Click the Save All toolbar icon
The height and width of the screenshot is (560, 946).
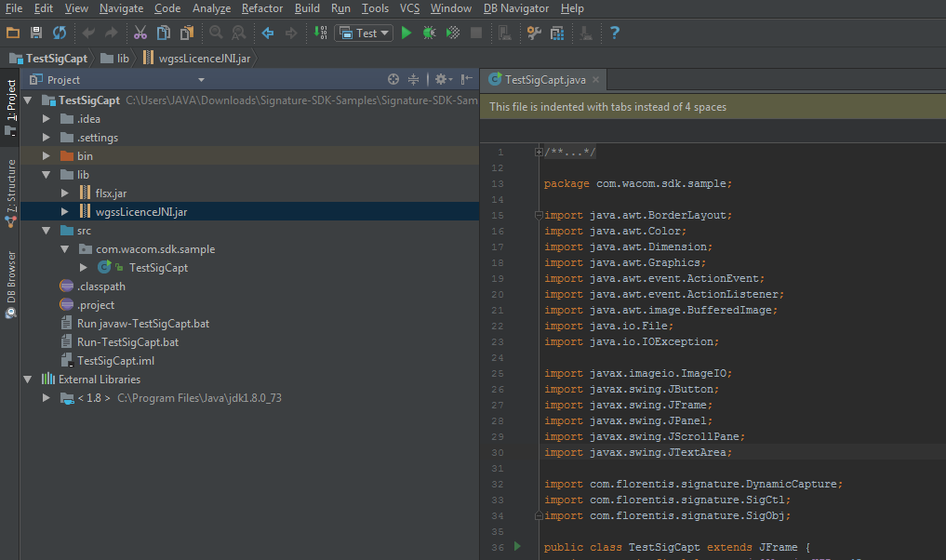click(x=36, y=33)
